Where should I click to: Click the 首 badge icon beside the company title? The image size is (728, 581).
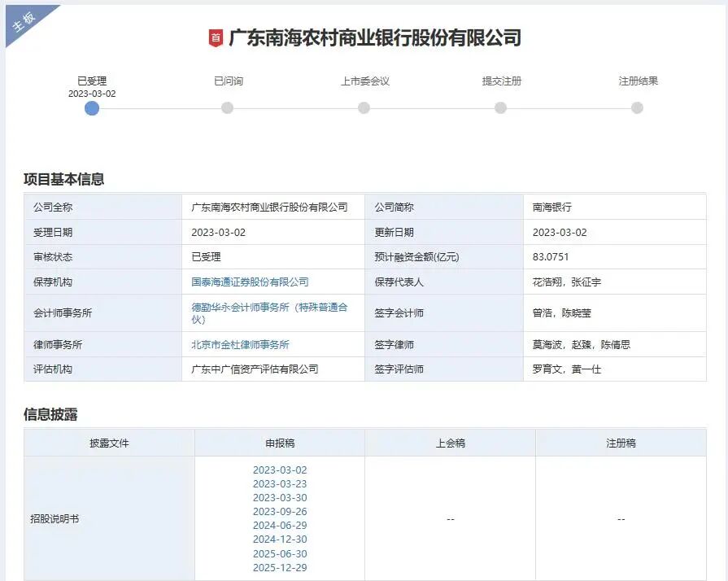pyautogui.click(x=214, y=37)
